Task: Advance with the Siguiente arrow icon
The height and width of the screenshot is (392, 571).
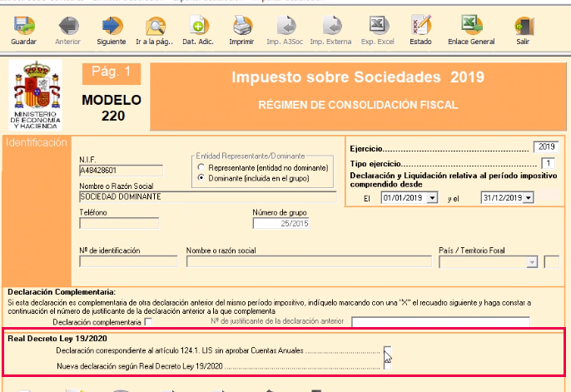Action: point(112,26)
